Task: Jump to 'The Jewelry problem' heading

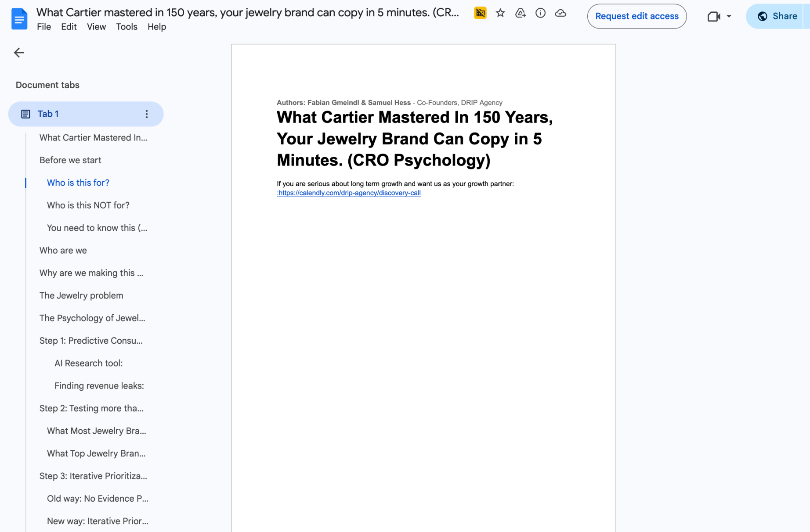Action: (81, 296)
